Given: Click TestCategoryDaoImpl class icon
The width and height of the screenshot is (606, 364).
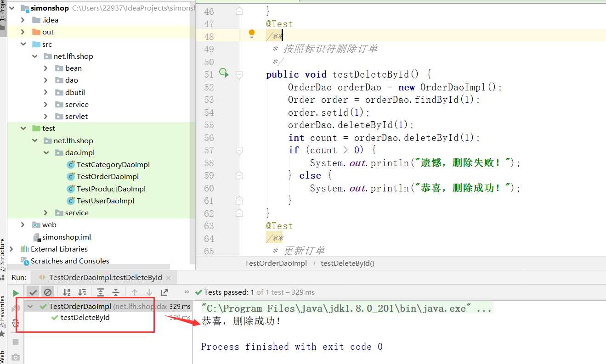Looking at the screenshot, I should pyautogui.click(x=71, y=164).
